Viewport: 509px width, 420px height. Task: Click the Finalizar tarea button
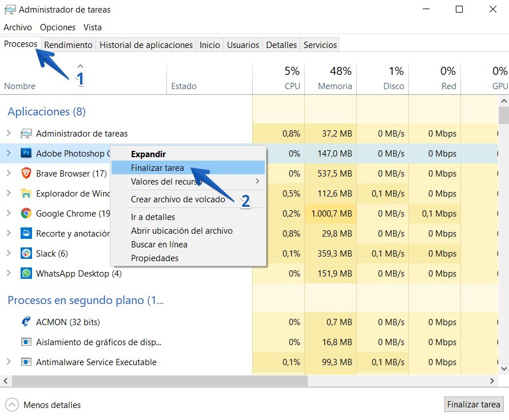474,404
